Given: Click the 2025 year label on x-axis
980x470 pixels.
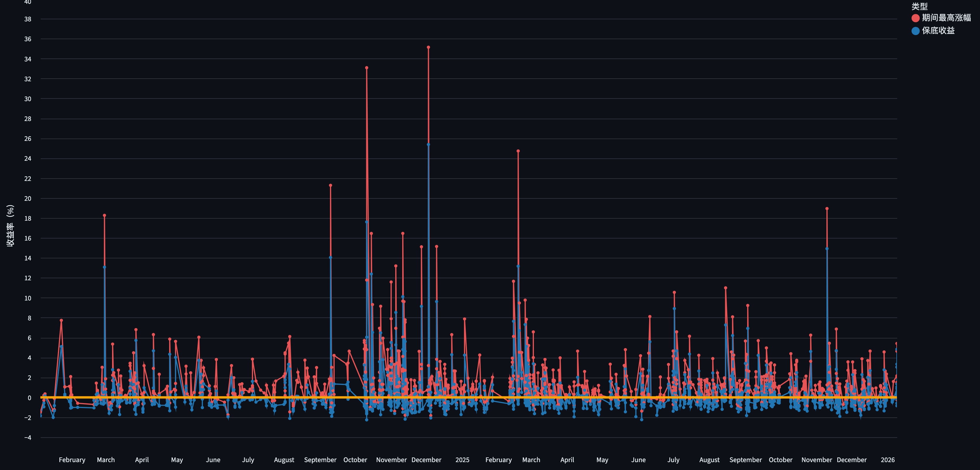Looking at the screenshot, I should point(462,460).
